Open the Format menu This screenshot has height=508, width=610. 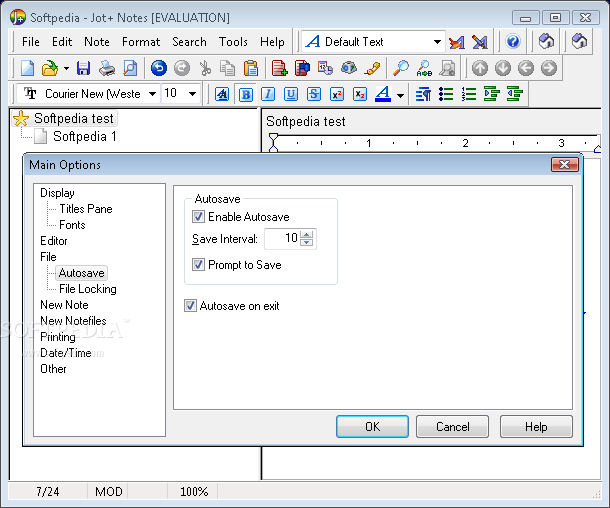coord(141,42)
